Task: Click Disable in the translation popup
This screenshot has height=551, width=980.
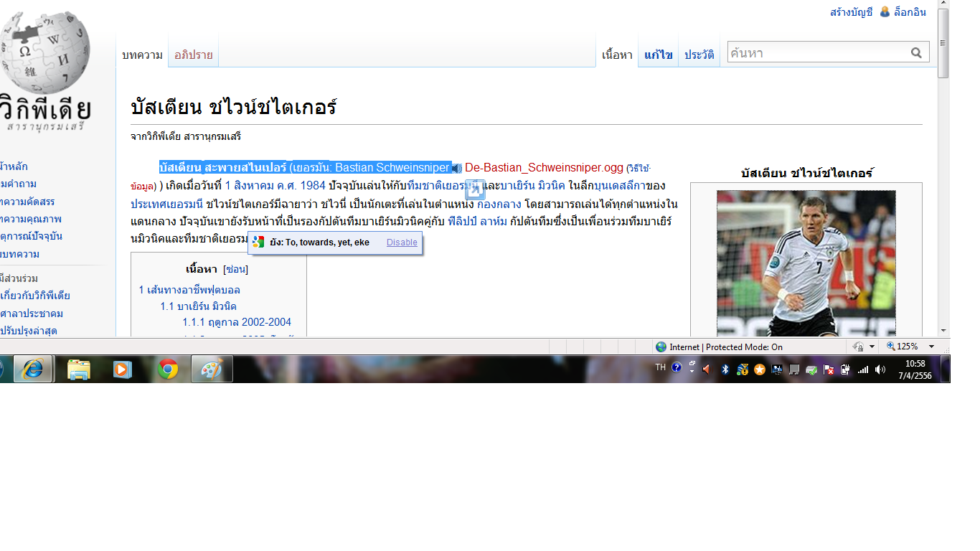Action: coord(402,242)
